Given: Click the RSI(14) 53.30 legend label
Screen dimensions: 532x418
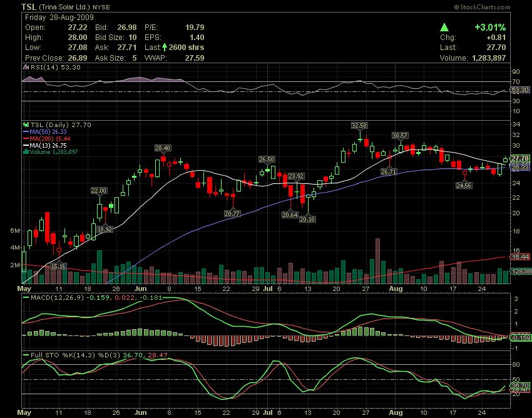Looking at the screenshot, I should click(56, 67).
